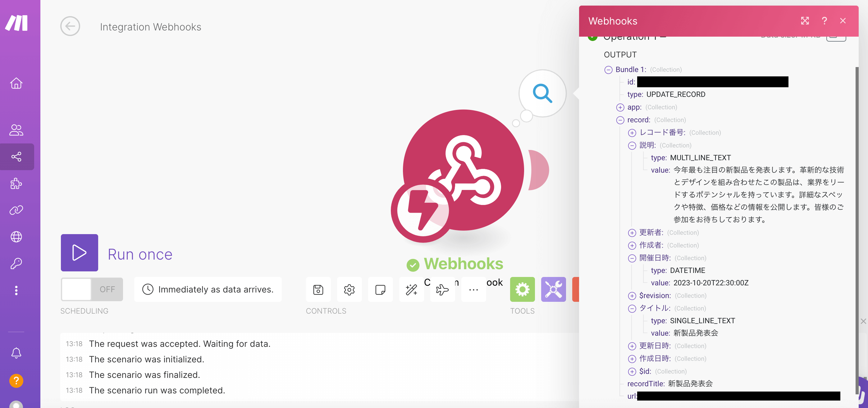Open the Connections link icon in sidebar
868x408 pixels.
(x=16, y=210)
